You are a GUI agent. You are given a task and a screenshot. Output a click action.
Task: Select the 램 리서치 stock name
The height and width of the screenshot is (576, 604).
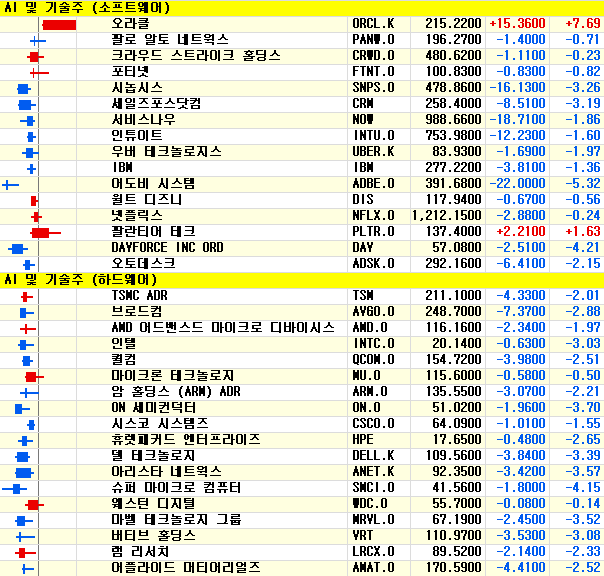(140, 551)
